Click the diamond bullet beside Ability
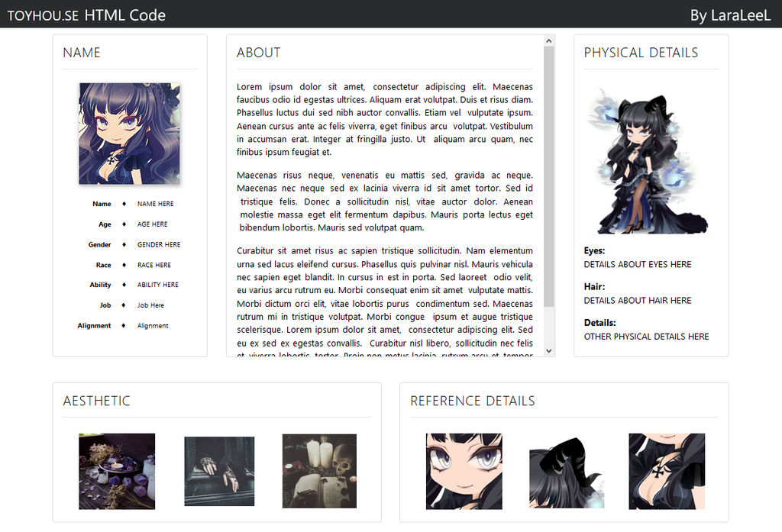The height and width of the screenshot is (532, 782). pyautogui.click(x=124, y=285)
